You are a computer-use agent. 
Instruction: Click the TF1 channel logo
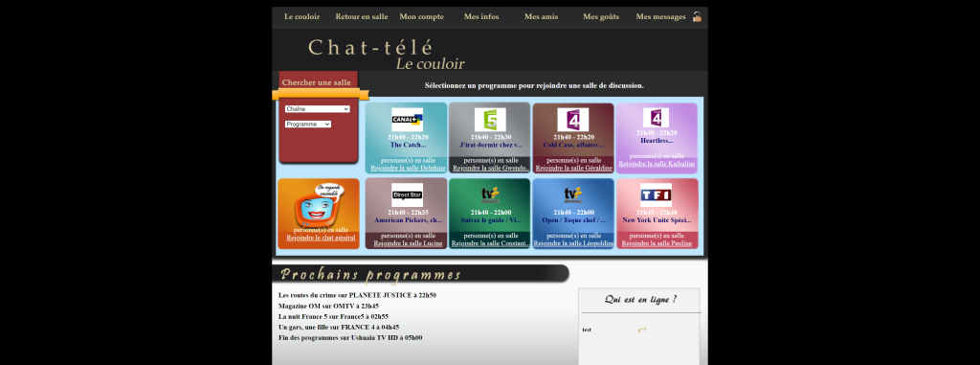(656, 194)
